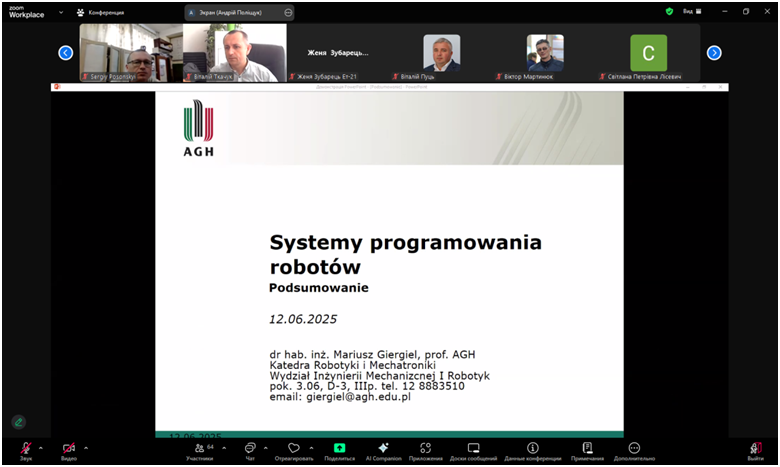
Task: Expand the arrow next to Отреагировать
Action: click(x=311, y=448)
